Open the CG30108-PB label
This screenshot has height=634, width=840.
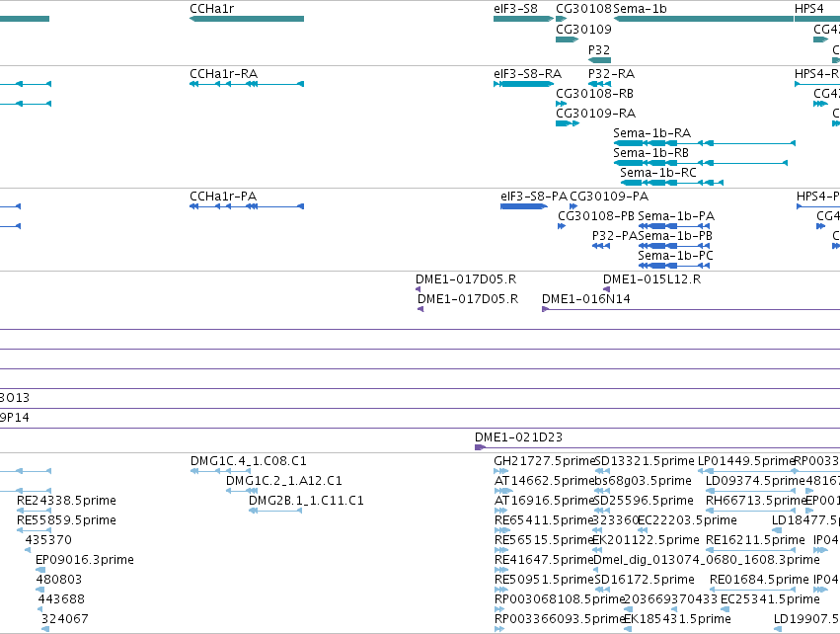pos(596,216)
